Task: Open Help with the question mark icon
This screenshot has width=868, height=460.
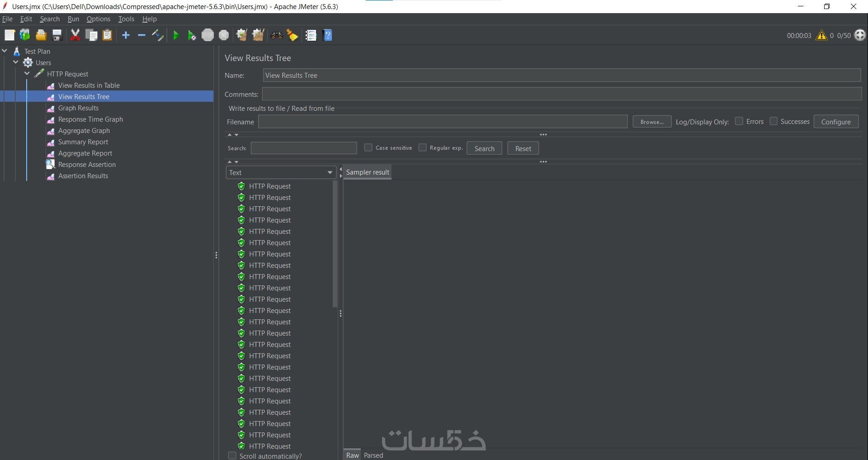Action: (x=328, y=35)
